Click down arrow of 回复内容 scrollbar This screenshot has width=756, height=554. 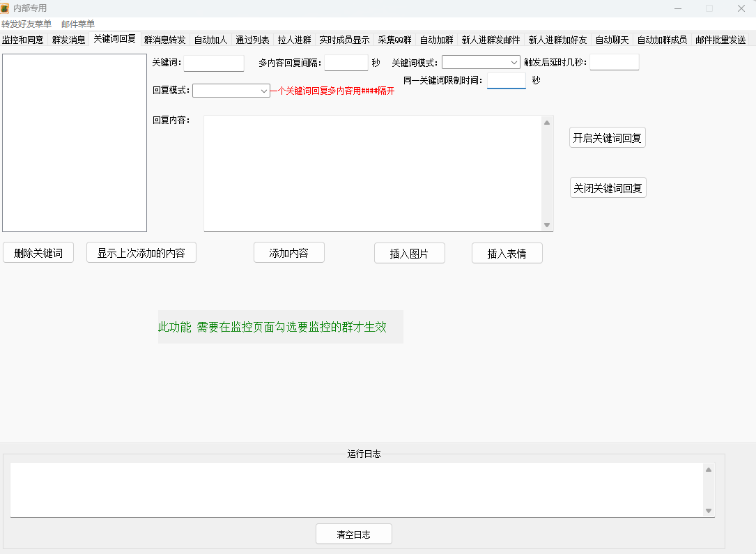coord(547,225)
